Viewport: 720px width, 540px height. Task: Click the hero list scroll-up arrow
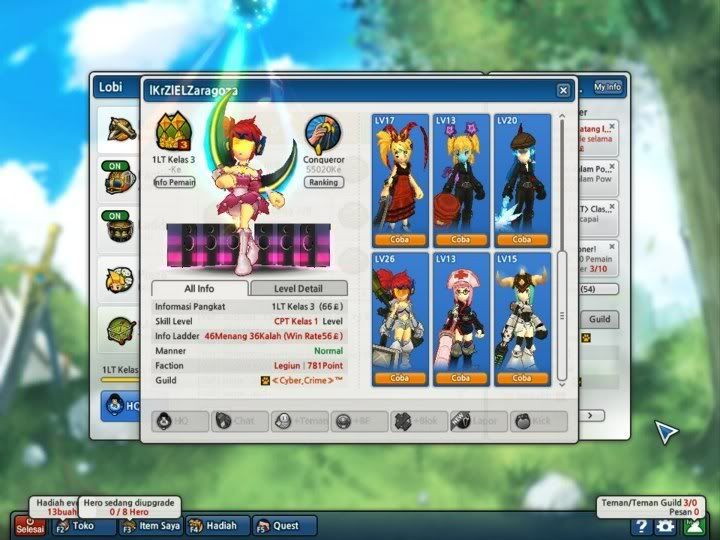pyautogui.click(x=562, y=117)
